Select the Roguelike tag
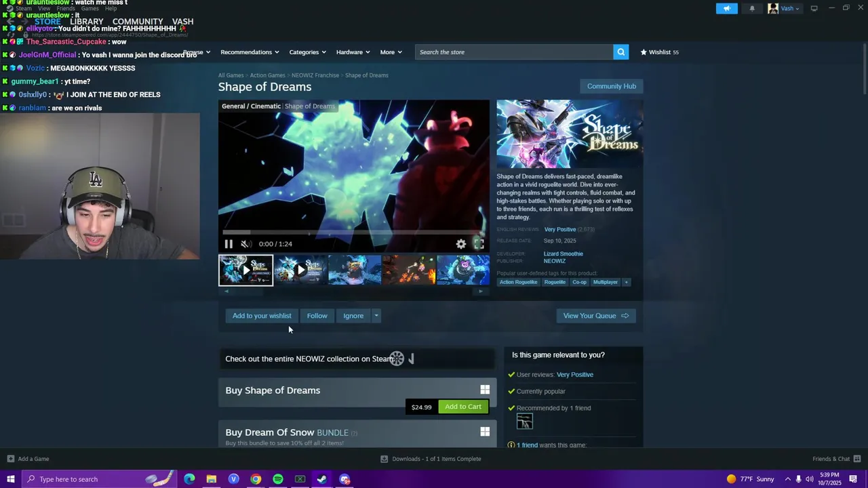 (555, 282)
